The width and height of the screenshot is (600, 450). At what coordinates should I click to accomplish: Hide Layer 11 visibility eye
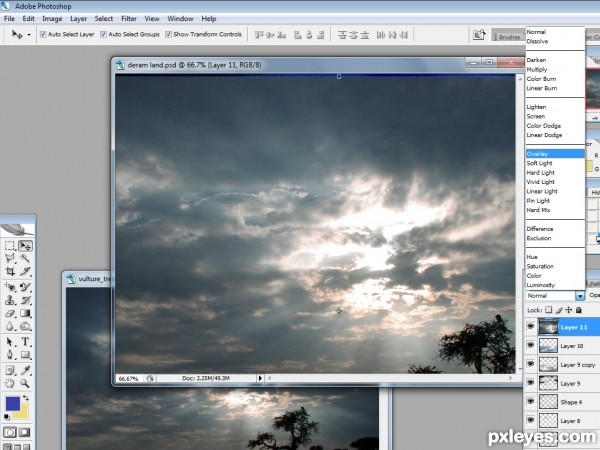530,327
